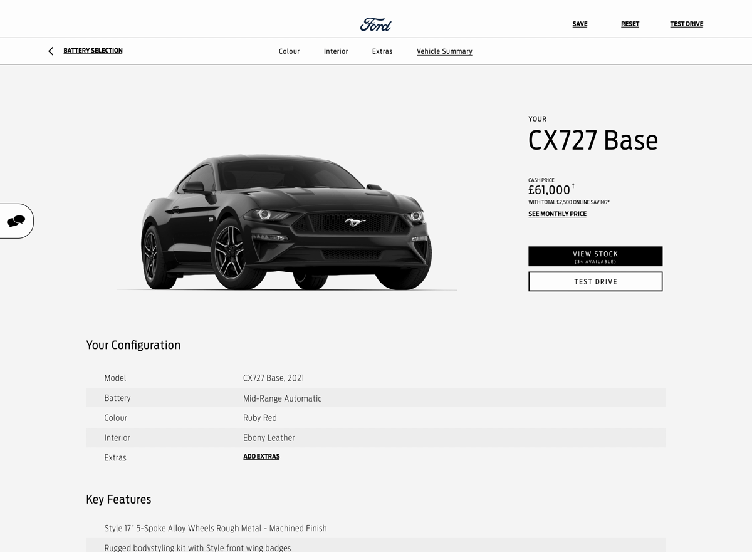752x560 pixels.
Task: Click the 17" 5-Spoke Alloy Wheels feature
Action: [216, 529]
